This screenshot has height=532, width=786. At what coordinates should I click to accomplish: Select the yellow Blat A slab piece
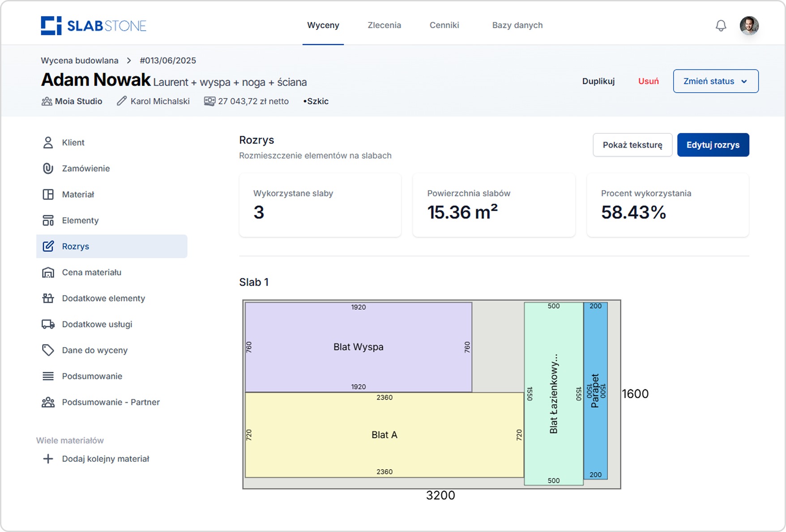point(384,435)
